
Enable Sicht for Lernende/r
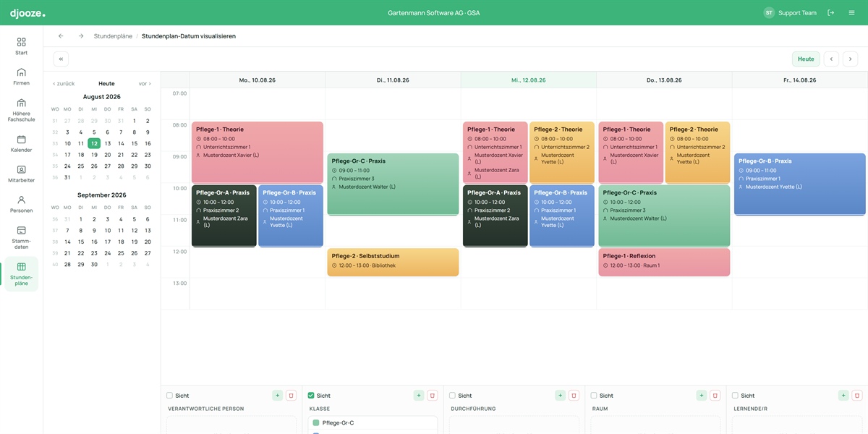pos(735,396)
